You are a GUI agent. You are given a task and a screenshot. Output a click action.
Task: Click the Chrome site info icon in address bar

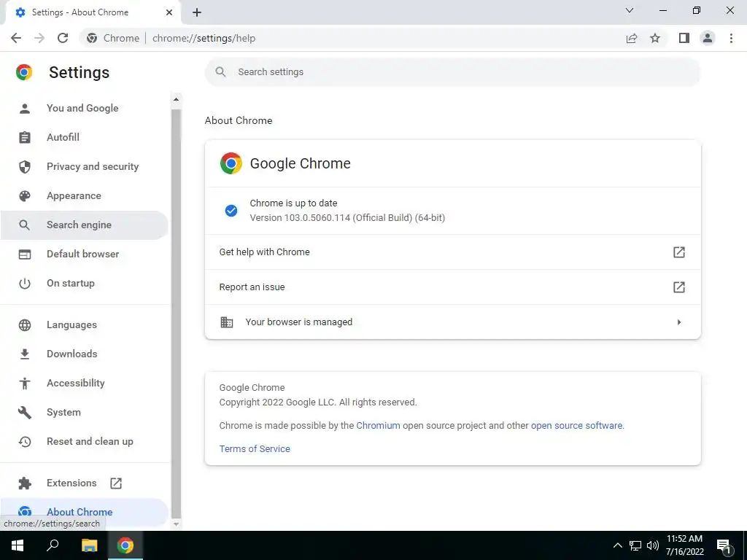click(x=92, y=38)
